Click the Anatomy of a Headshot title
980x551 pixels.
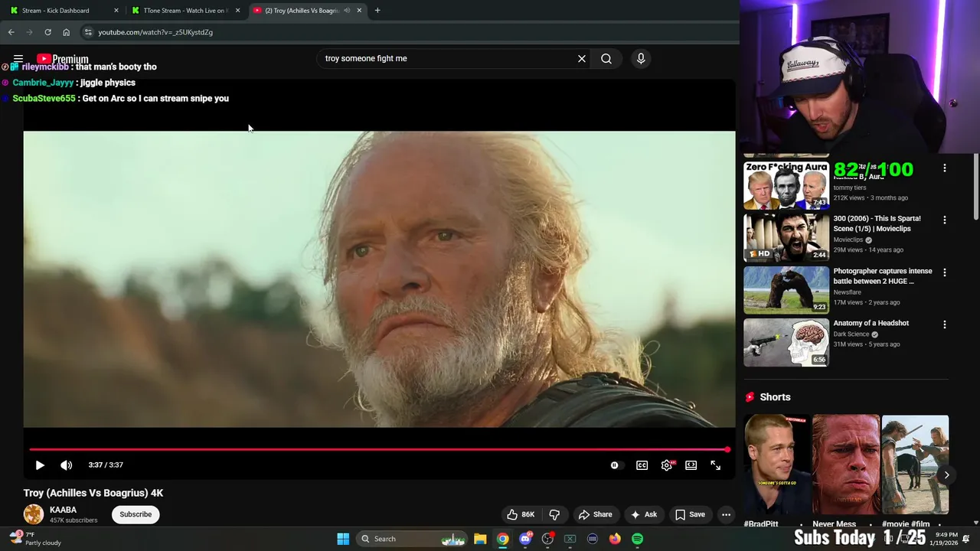[871, 323]
